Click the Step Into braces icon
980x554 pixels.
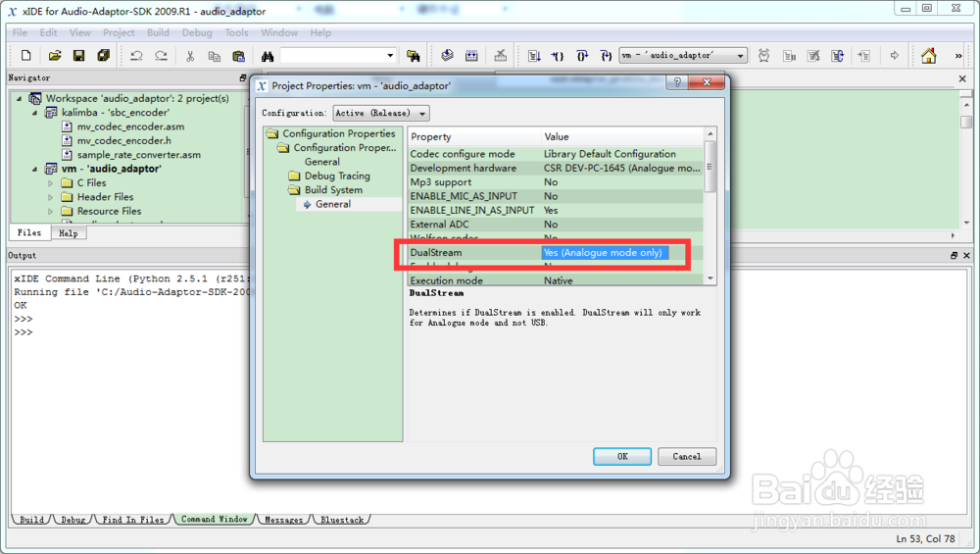tap(558, 56)
